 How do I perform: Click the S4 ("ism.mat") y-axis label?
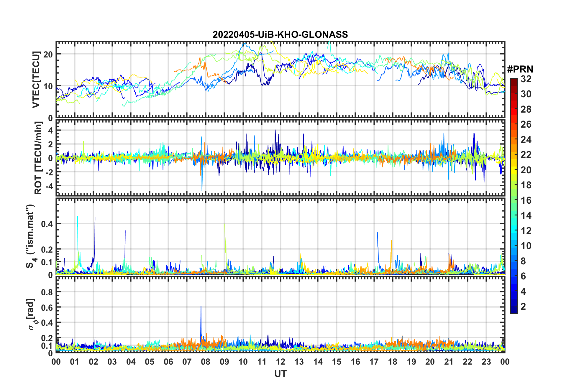click(x=31, y=236)
